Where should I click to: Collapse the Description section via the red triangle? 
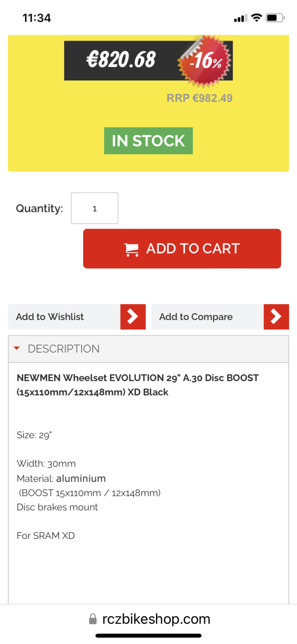click(x=17, y=348)
